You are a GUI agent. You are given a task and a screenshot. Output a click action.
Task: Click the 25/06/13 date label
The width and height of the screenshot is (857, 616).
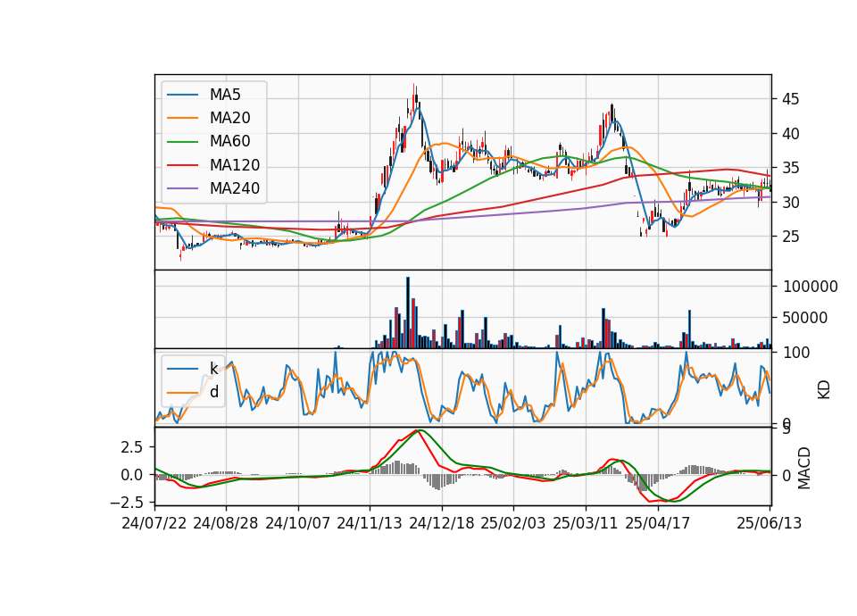pyautogui.click(x=770, y=523)
